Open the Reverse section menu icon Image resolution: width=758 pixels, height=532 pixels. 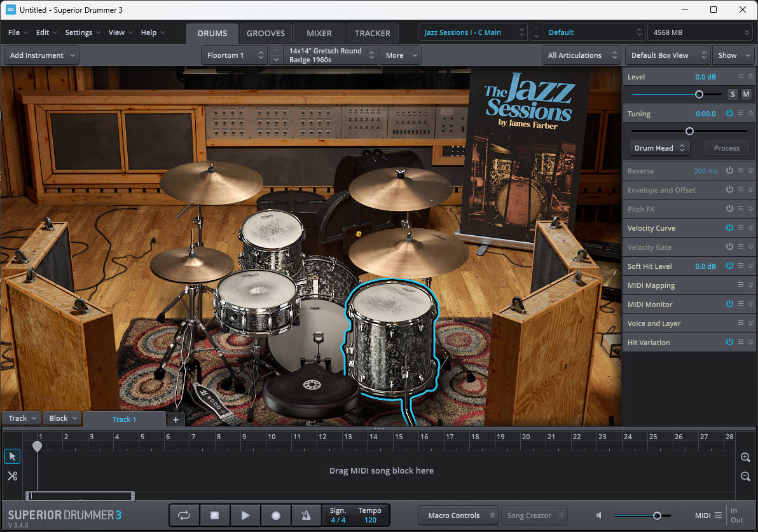(x=741, y=170)
